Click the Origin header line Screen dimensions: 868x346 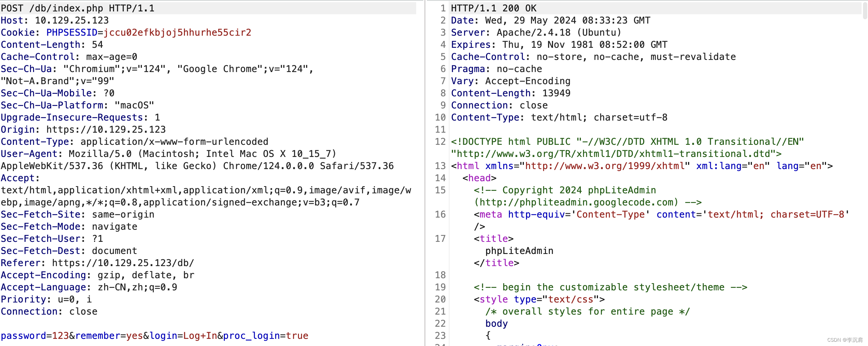coord(83,129)
